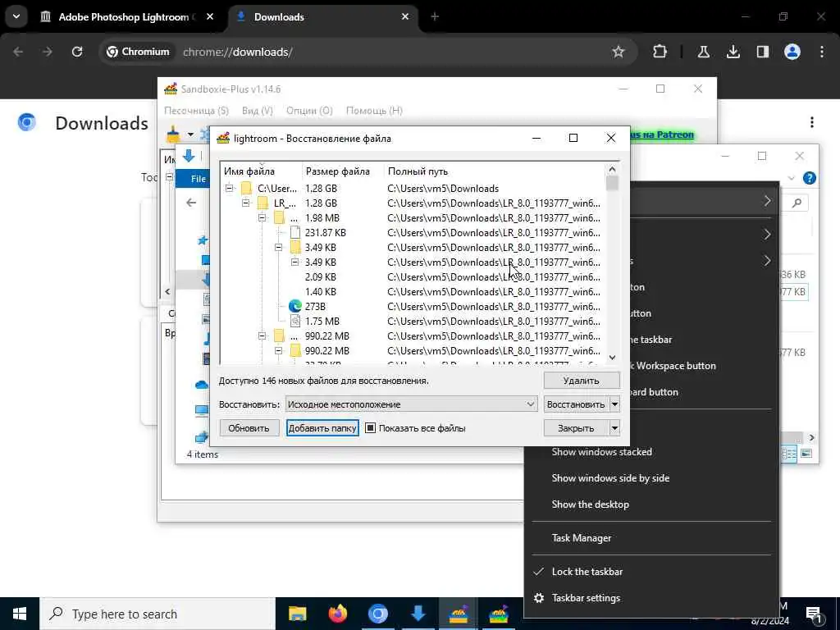Viewport: 840px width, 630px height.
Task: Close the Downloads browser tab
Action: point(405,16)
